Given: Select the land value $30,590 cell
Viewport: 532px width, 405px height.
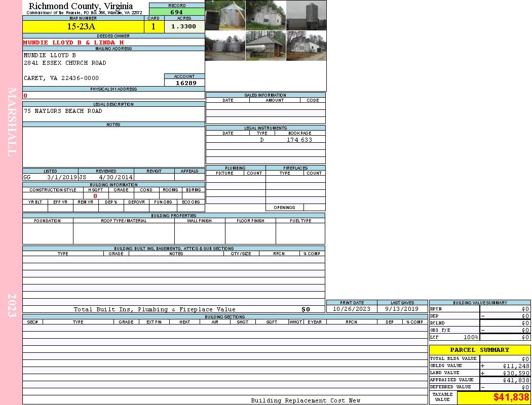Looking at the screenshot, I should pos(505,373).
